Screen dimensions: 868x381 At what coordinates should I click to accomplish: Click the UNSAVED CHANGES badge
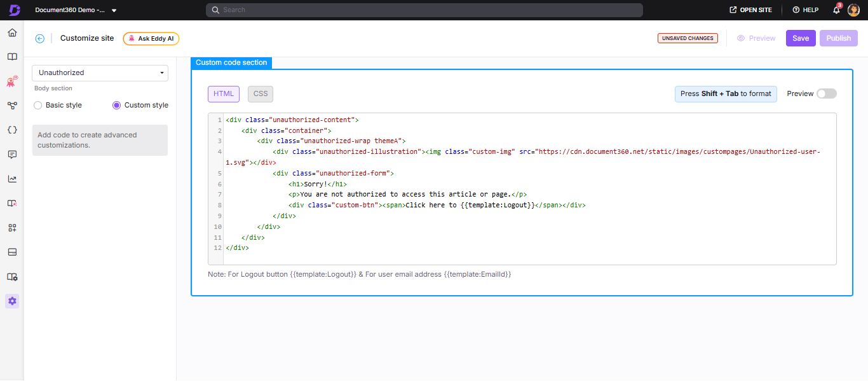688,38
